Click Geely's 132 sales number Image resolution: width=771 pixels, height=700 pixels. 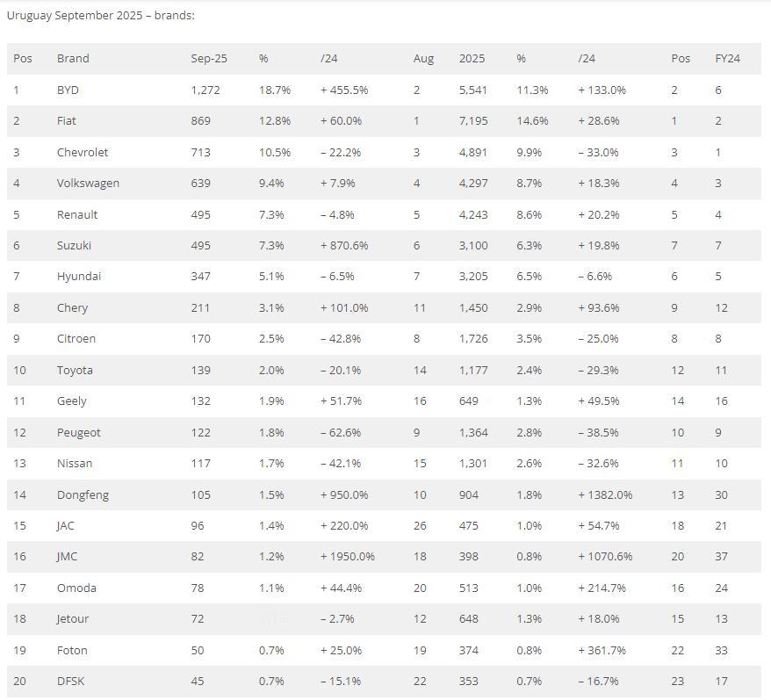pos(201,401)
